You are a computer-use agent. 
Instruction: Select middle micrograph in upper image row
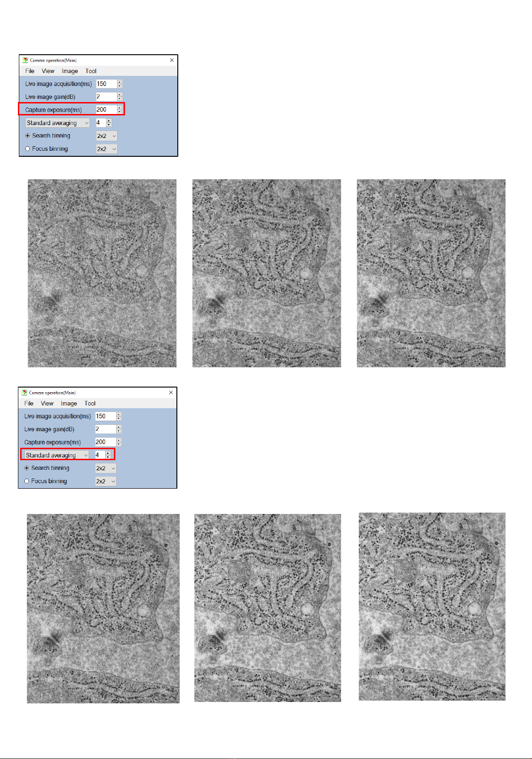tap(266, 274)
